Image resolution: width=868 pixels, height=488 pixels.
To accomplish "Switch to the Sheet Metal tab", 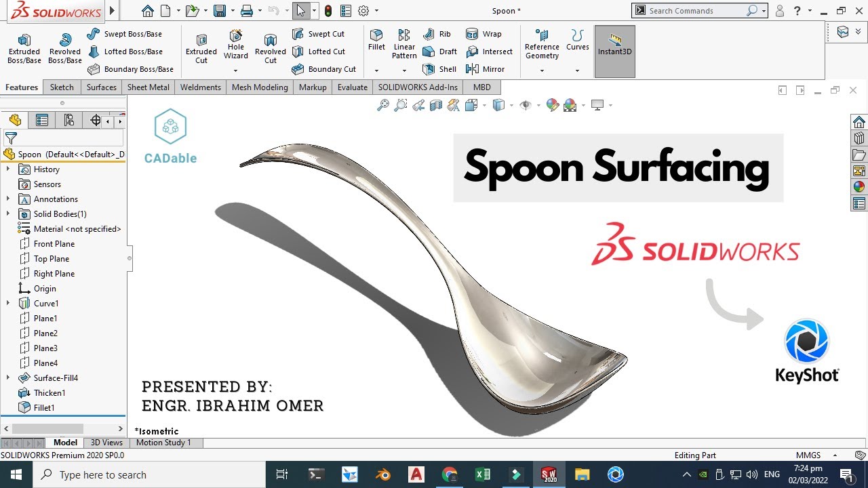I will (149, 87).
